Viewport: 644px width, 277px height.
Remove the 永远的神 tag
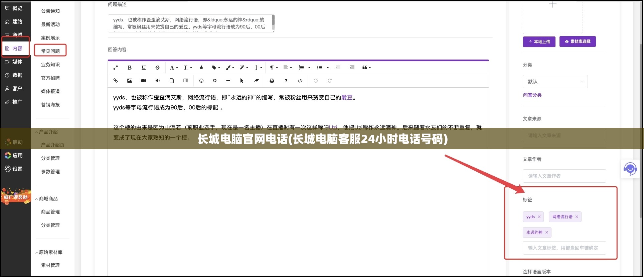coord(547,233)
